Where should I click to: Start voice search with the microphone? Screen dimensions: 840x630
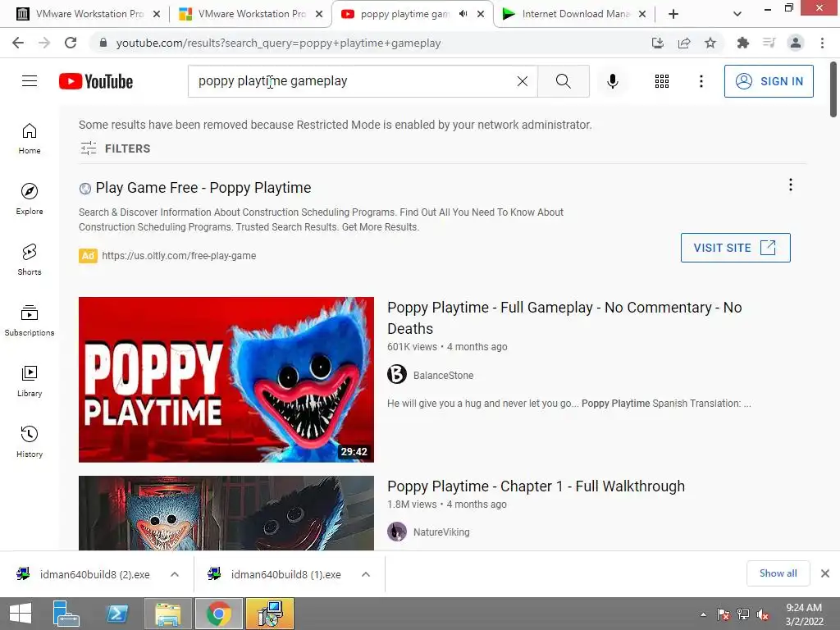tap(612, 81)
